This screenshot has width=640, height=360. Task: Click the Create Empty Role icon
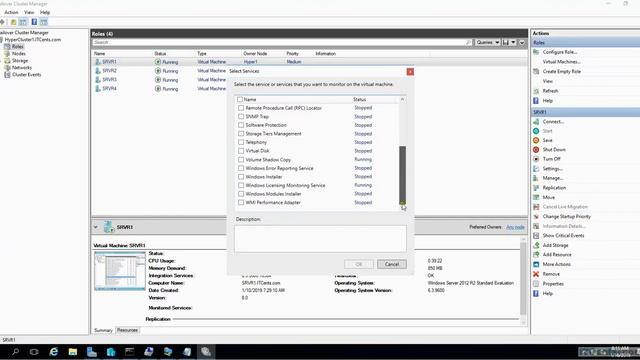tap(536, 71)
